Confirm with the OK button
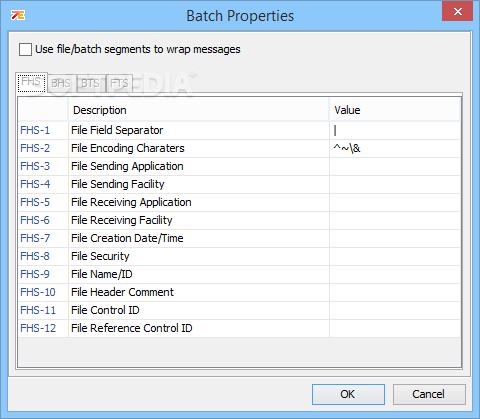 coord(348,394)
